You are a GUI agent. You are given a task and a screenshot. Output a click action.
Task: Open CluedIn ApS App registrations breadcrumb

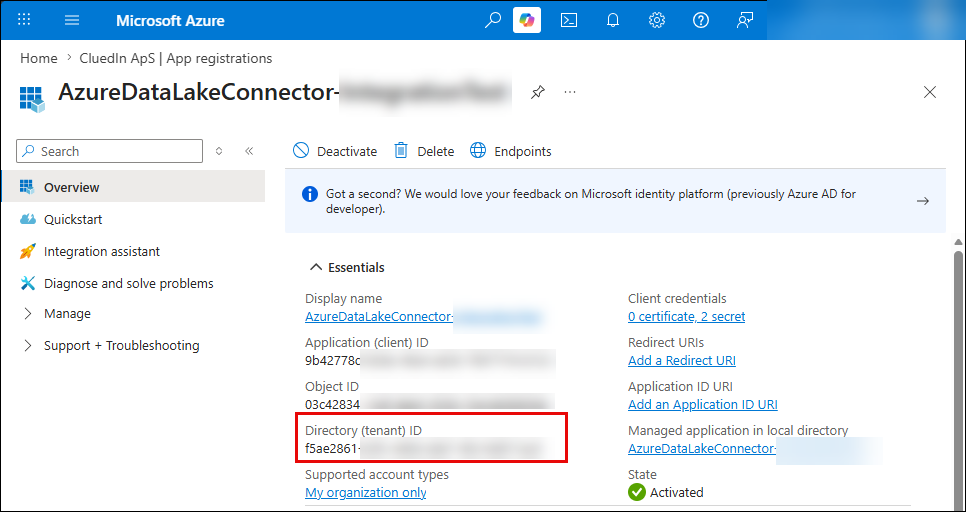point(176,59)
